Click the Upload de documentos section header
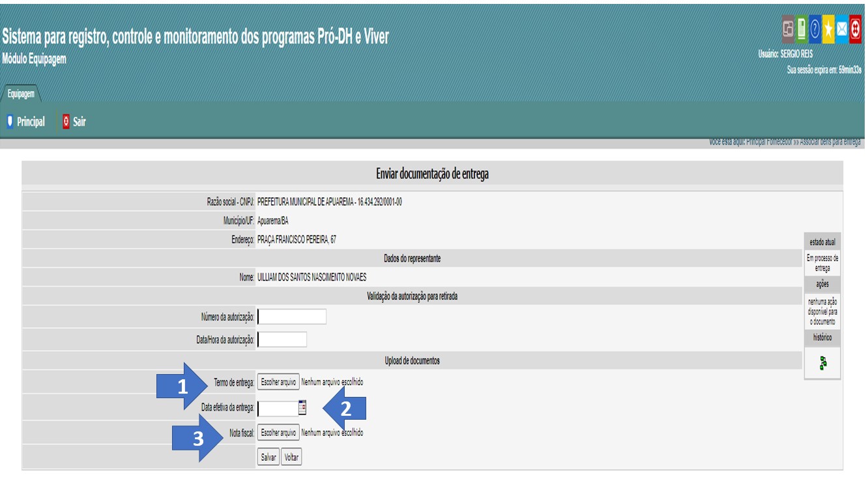This screenshot has height=479, width=868. pos(412,361)
